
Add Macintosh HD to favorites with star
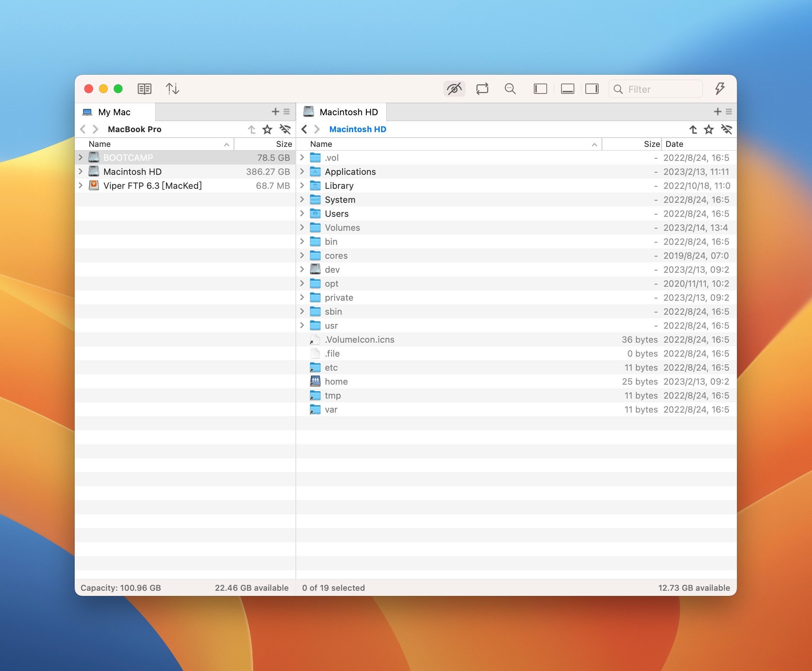click(709, 130)
